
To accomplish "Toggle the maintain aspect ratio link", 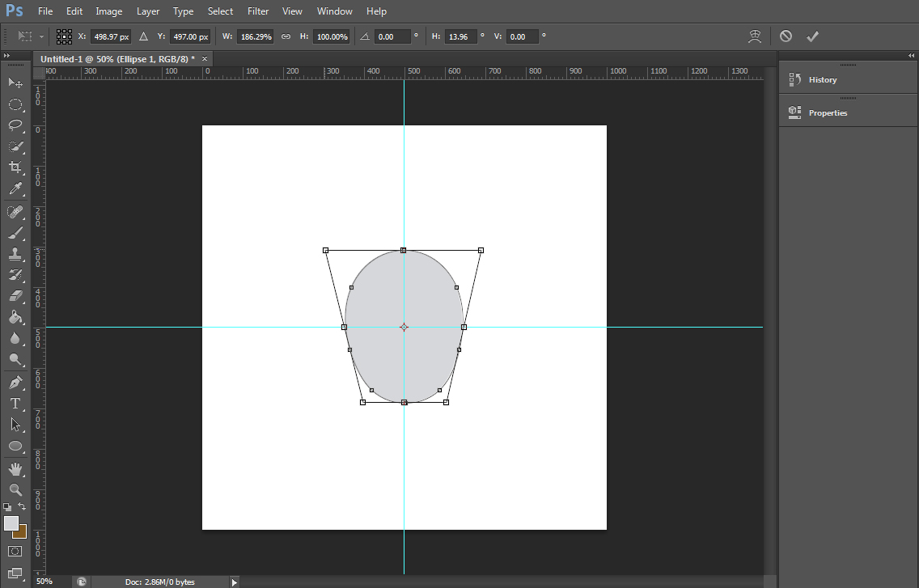I will (x=286, y=36).
